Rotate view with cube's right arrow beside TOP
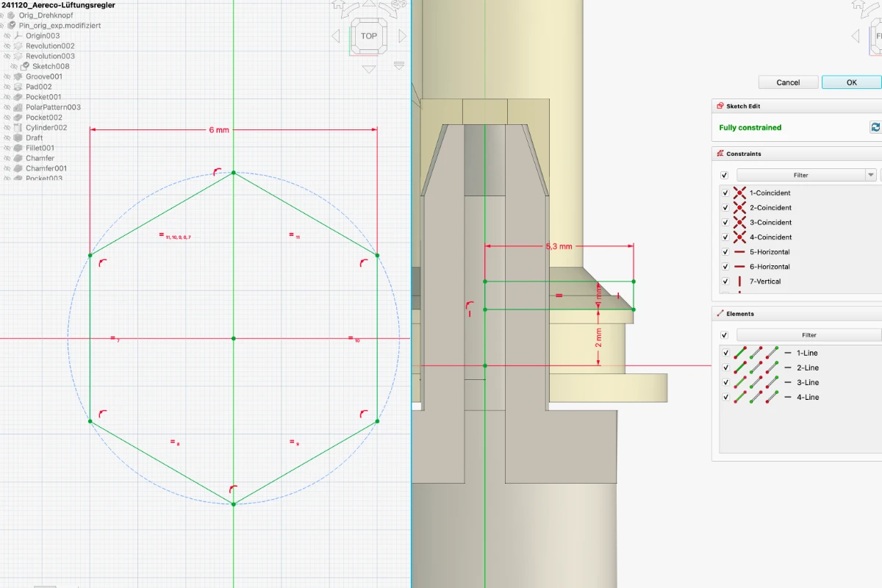Image resolution: width=882 pixels, height=588 pixels. pyautogui.click(x=402, y=36)
